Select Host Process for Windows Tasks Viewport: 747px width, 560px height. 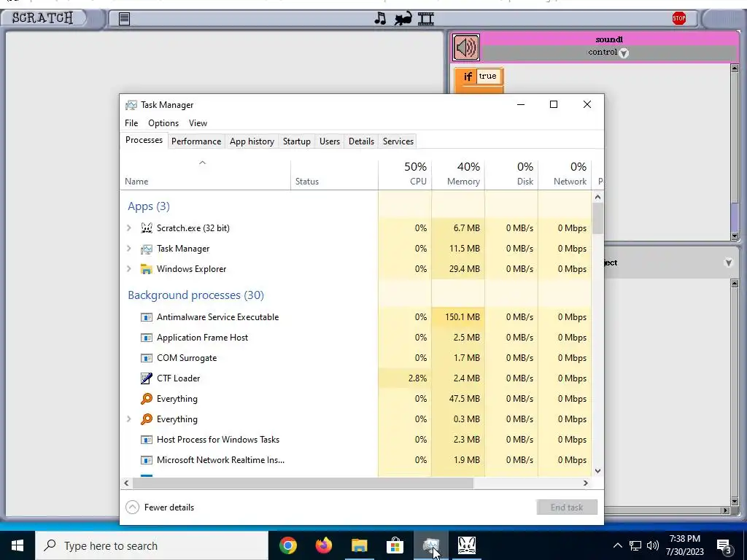(x=355, y=440)
